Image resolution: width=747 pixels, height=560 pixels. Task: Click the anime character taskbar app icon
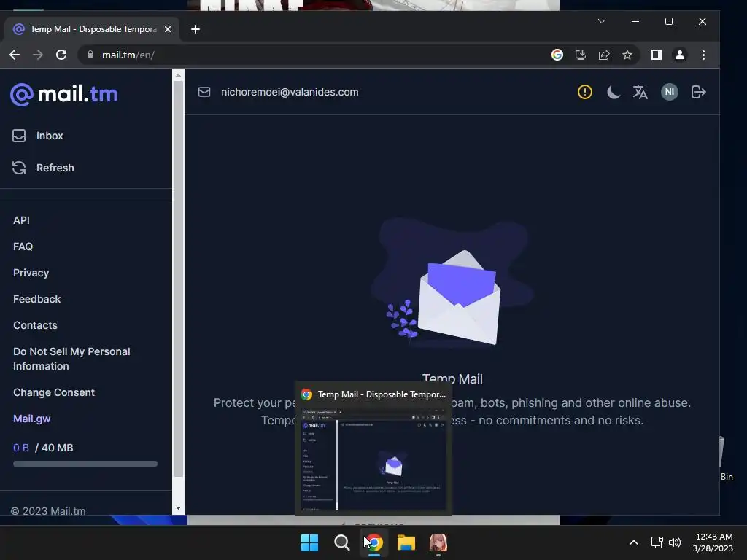(438, 542)
